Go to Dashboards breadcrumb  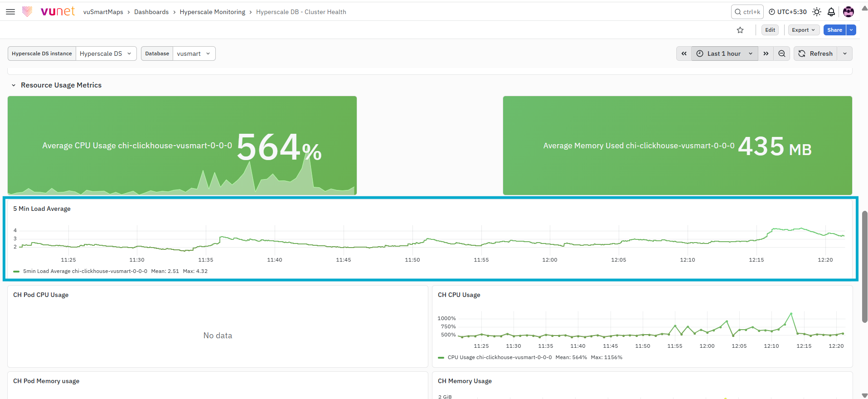[x=151, y=12]
